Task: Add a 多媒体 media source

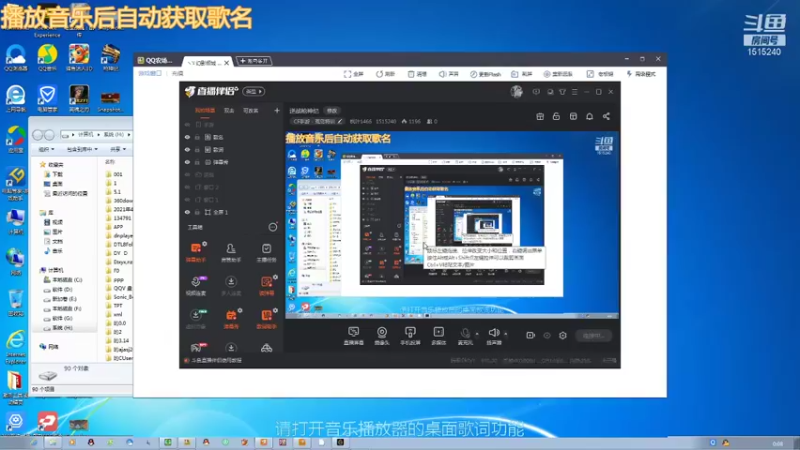Action: coord(438,336)
